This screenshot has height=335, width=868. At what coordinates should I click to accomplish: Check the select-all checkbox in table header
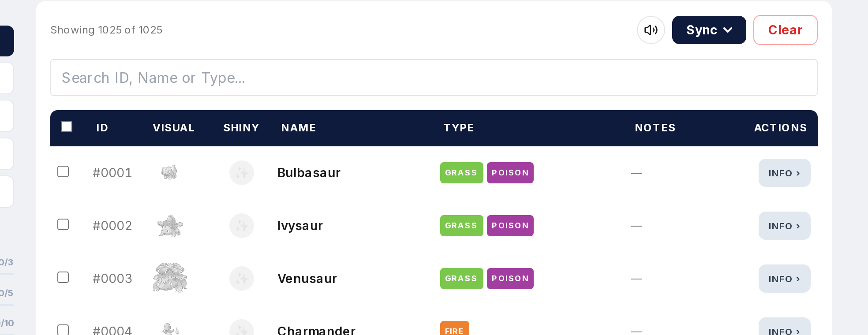point(67,127)
